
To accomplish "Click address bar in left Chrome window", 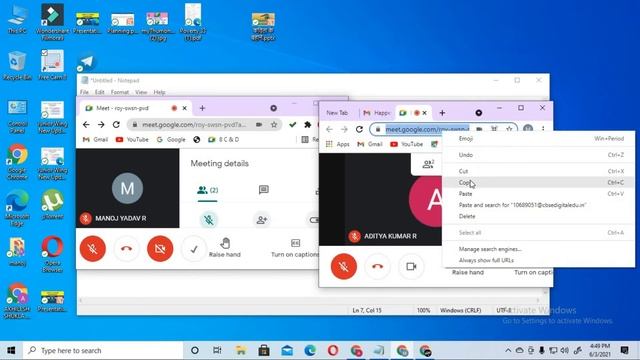I will 204,124.
